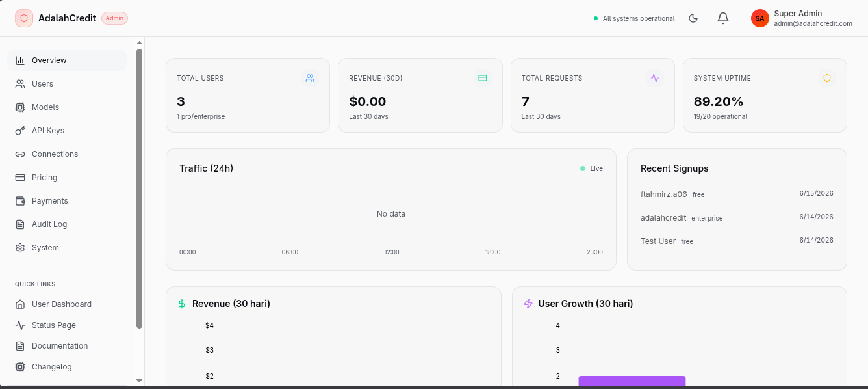Click the Revenue card credit card icon
Image resolution: width=868 pixels, height=389 pixels.
(x=483, y=78)
